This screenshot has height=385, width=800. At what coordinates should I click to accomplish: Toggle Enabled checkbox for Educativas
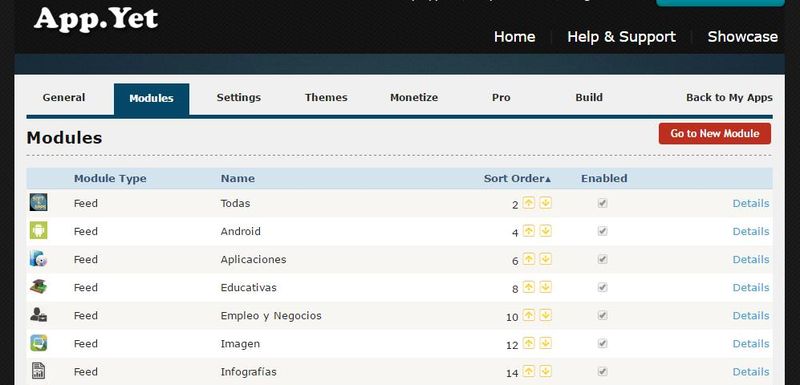[x=603, y=287]
